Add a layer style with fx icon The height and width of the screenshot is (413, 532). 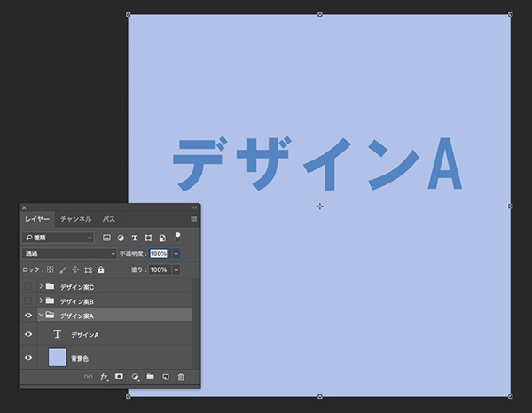click(104, 377)
